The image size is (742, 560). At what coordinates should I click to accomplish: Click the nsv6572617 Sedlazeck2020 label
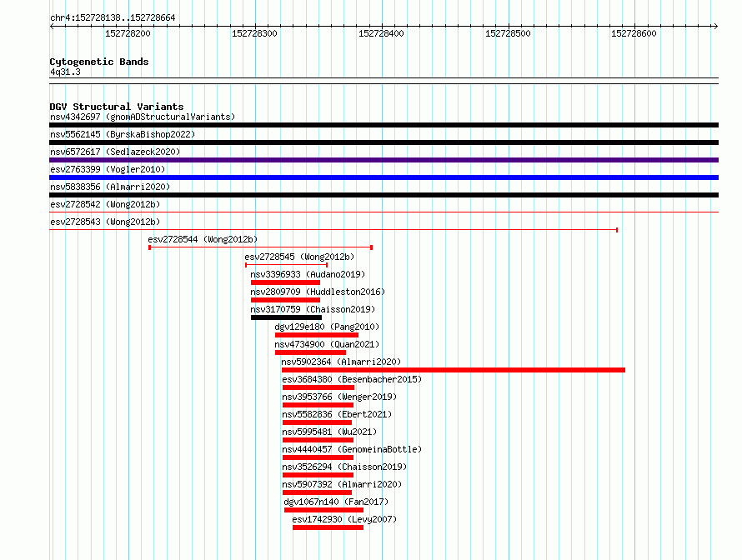pos(115,152)
